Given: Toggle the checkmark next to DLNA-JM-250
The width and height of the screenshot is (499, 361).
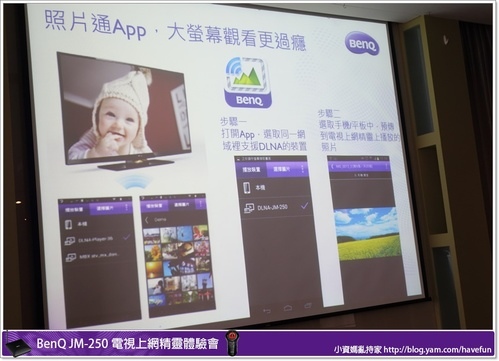Looking at the screenshot, I should click(x=304, y=206).
